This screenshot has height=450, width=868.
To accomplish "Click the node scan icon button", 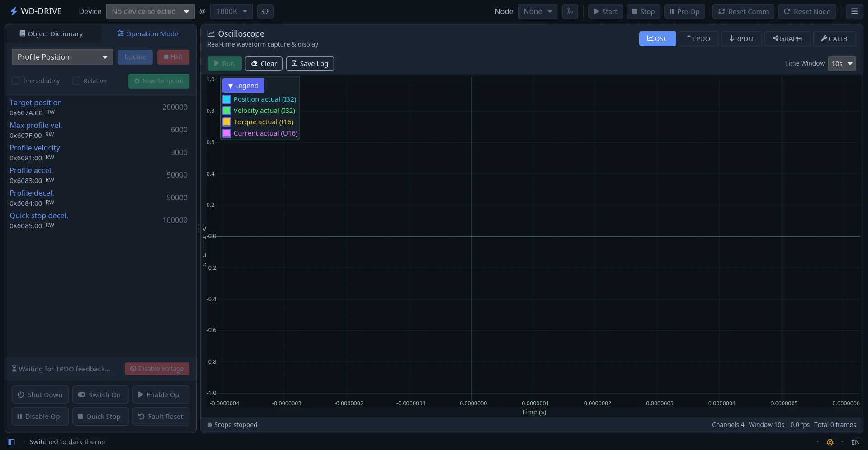I will tap(570, 11).
